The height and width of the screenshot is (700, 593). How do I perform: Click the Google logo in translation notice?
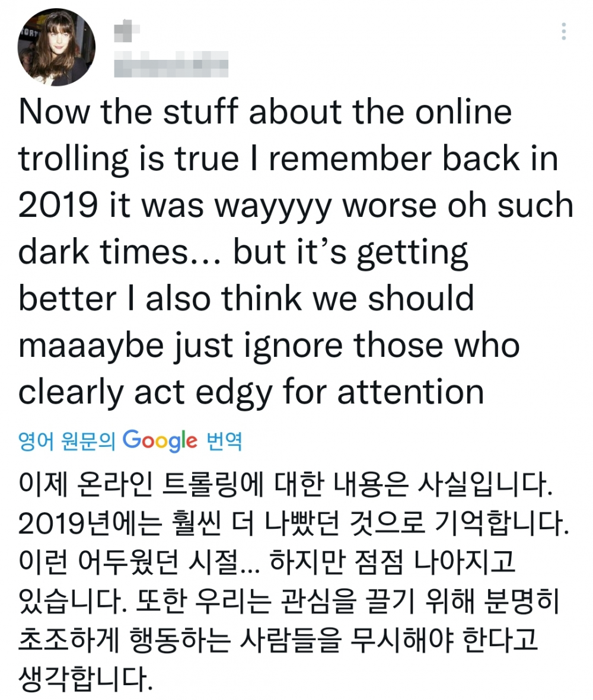(160, 440)
